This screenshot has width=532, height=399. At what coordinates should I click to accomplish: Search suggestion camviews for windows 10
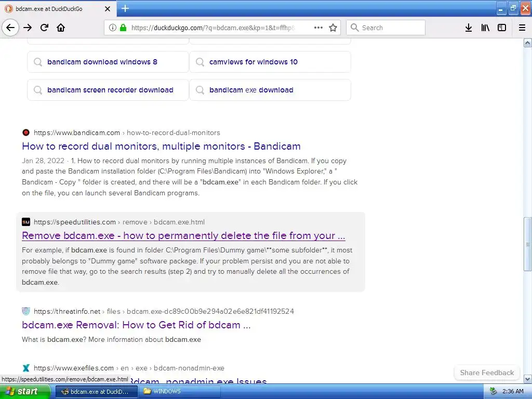[270, 62]
